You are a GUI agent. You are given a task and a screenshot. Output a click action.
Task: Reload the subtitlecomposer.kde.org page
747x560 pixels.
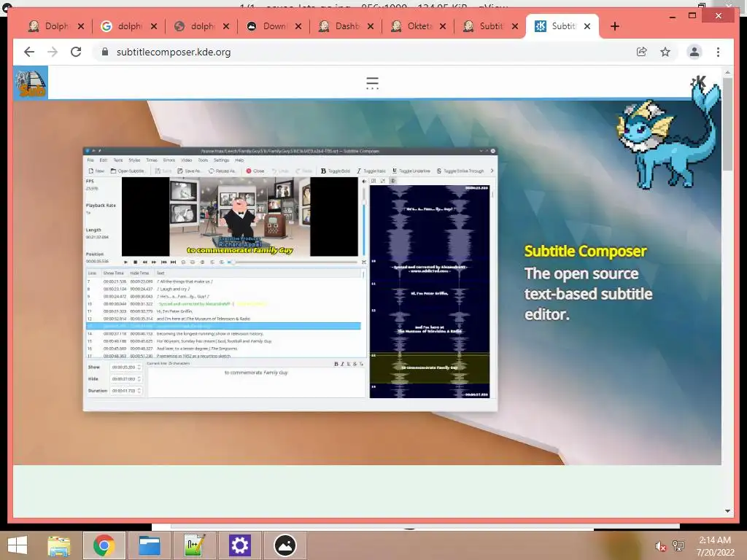(76, 52)
